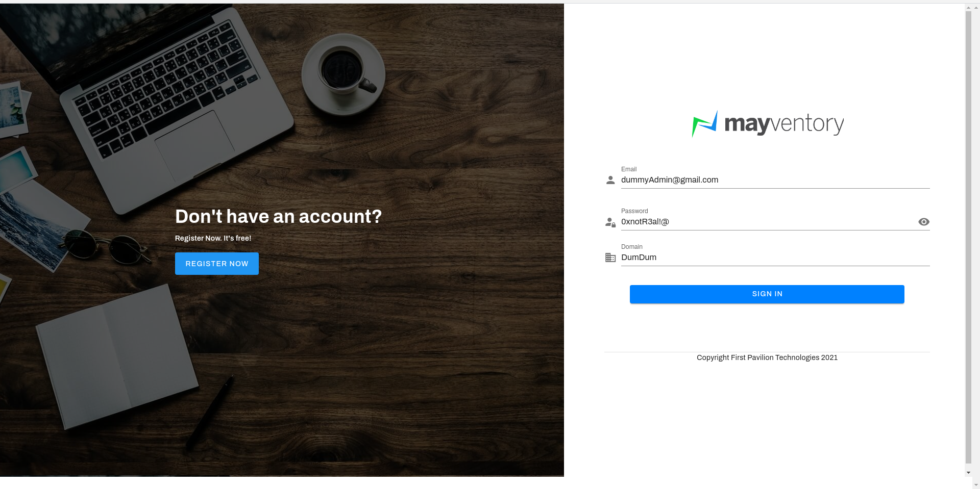Click the mayventory logo mark
This screenshot has width=980, height=489.
(x=705, y=124)
